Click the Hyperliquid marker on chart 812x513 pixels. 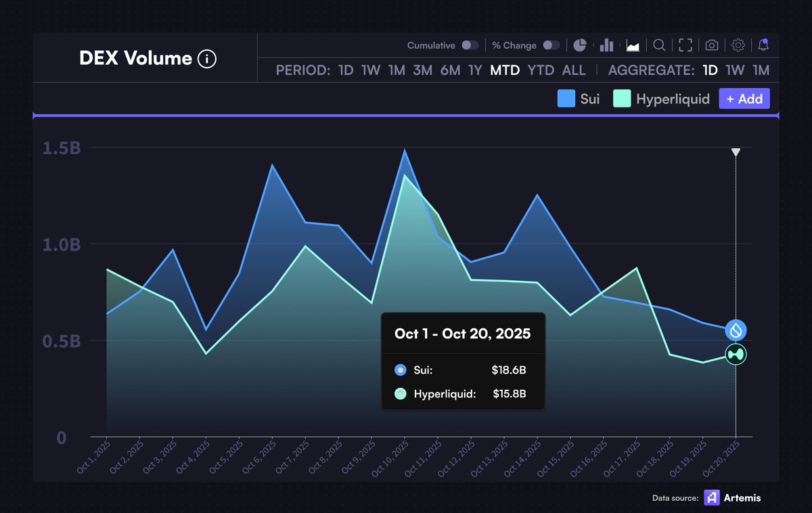tap(736, 354)
